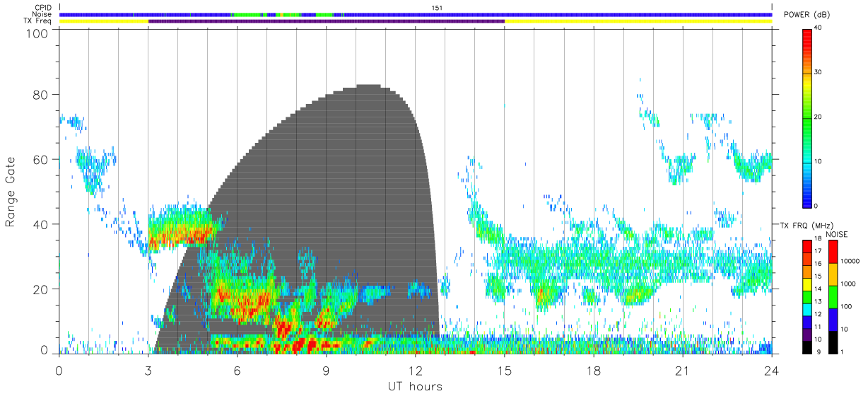Click the 21 tick on UT hours axis
Viewport: 868px width, 401px height.
[683, 370]
